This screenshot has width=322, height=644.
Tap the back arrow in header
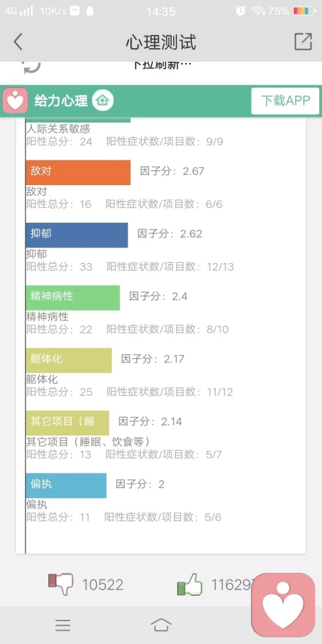coord(17,42)
